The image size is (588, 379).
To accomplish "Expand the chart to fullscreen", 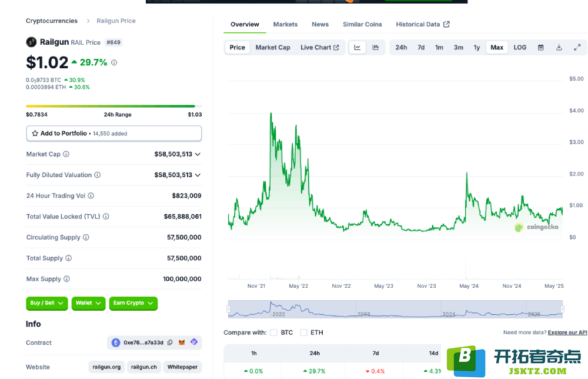I will (x=577, y=47).
